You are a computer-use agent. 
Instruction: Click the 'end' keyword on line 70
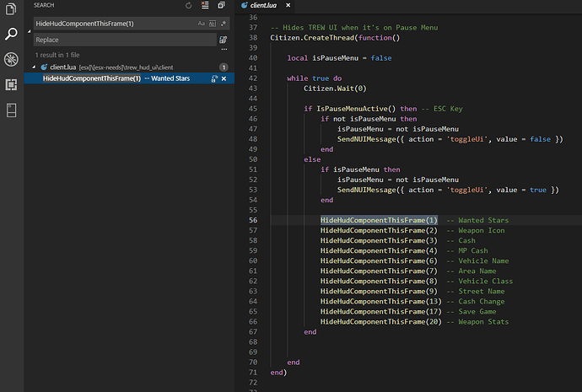(294, 362)
